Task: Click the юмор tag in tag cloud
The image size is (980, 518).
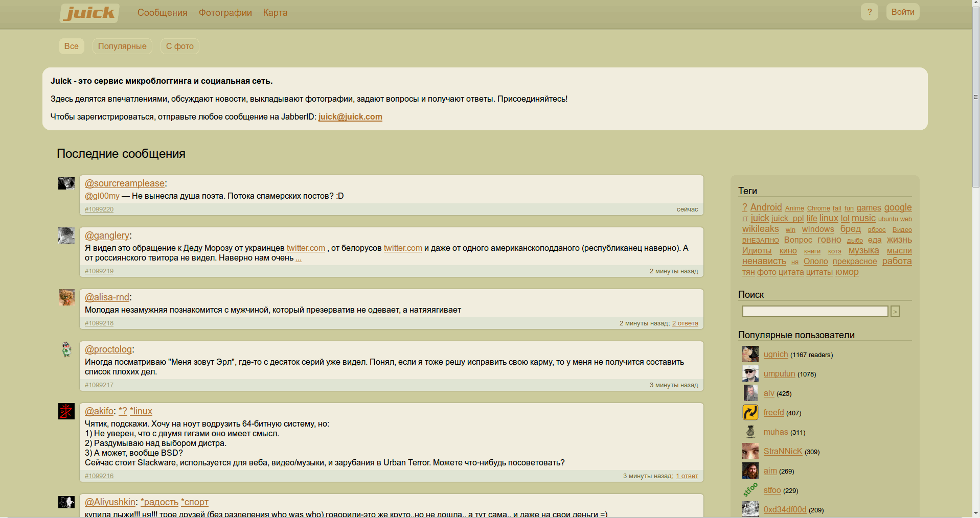Action: point(847,272)
